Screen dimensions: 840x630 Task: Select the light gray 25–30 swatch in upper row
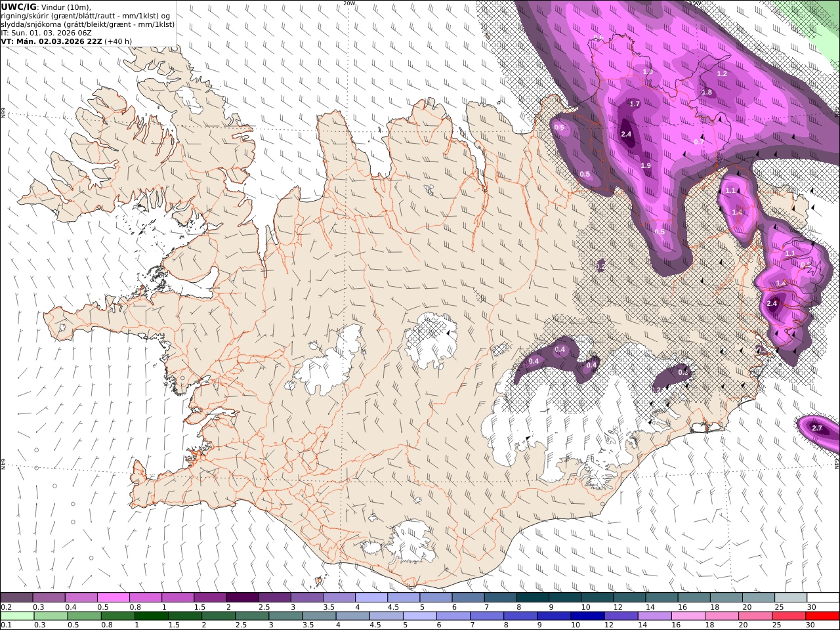pos(791,598)
